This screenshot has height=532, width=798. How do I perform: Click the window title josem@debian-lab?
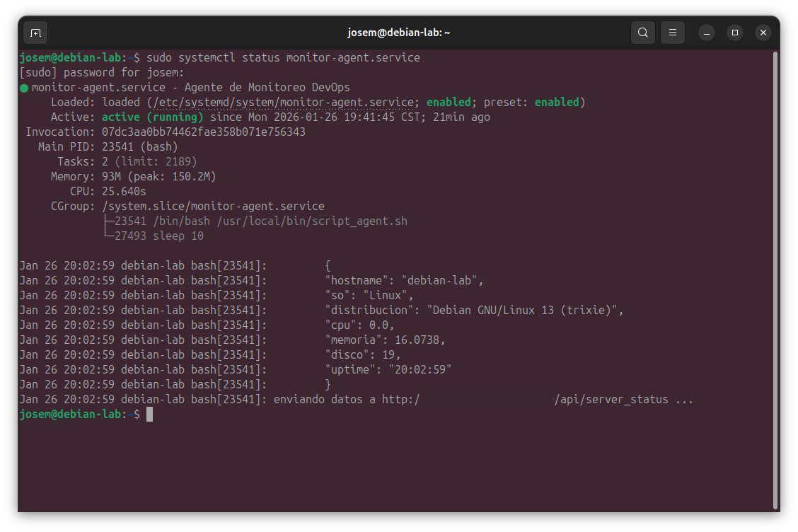click(399, 33)
